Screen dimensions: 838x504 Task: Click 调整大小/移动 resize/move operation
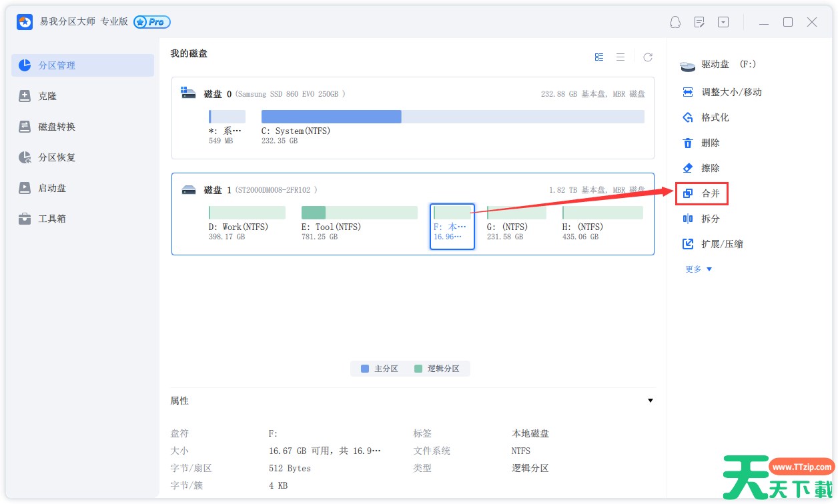731,92
